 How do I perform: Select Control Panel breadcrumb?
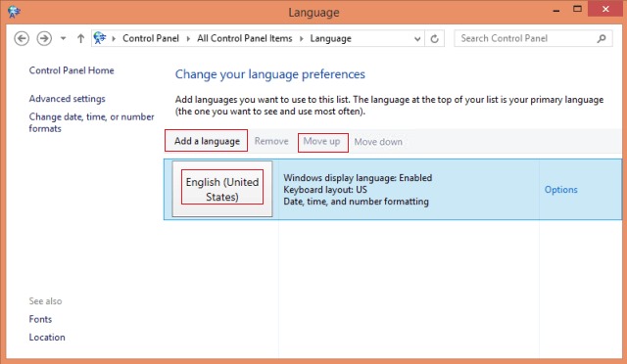click(151, 38)
